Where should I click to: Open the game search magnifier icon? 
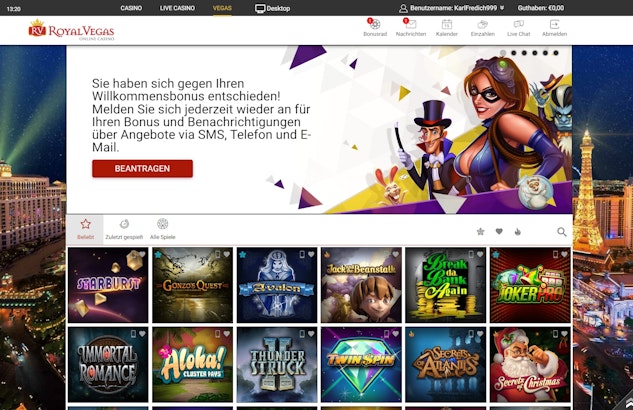coord(562,232)
